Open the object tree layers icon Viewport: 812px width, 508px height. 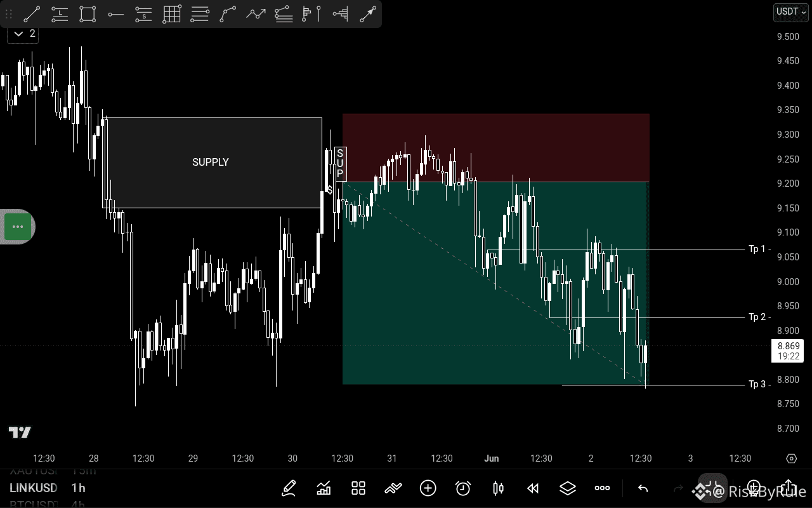pyautogui.click(x=568, y=488)
